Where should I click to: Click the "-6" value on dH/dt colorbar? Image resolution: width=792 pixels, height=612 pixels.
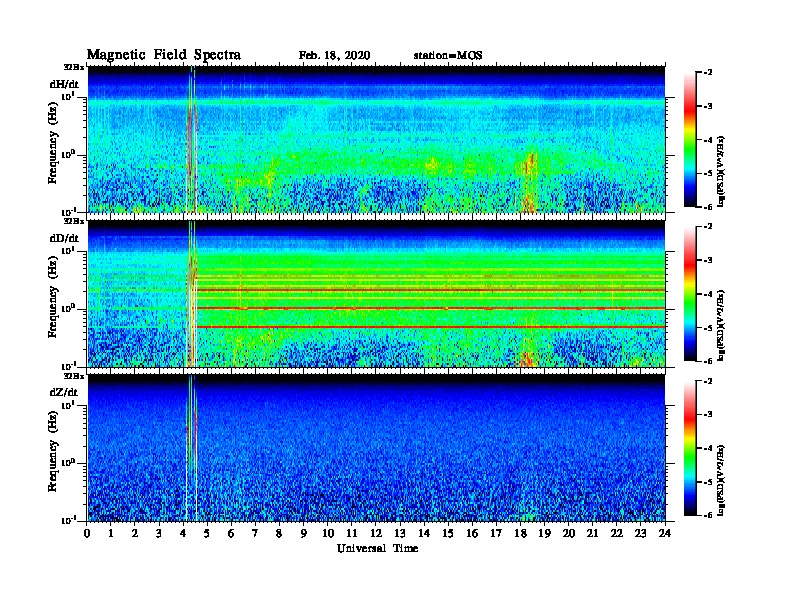click(708, 207)
